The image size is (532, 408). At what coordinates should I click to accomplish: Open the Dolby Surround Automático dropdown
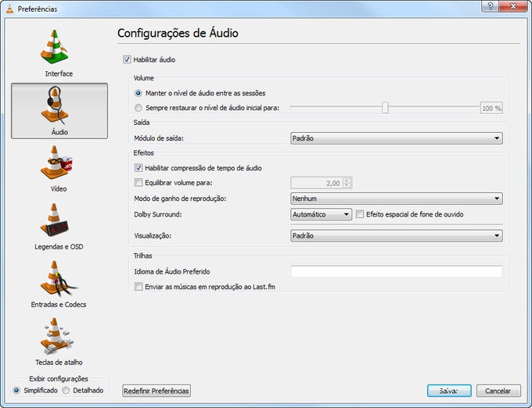click(x=321, y=214)
